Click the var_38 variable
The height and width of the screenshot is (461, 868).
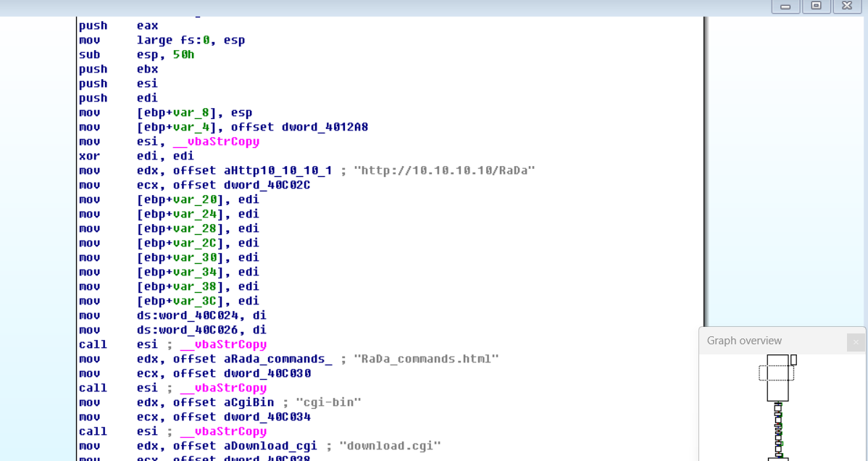(x=194, y=286)
